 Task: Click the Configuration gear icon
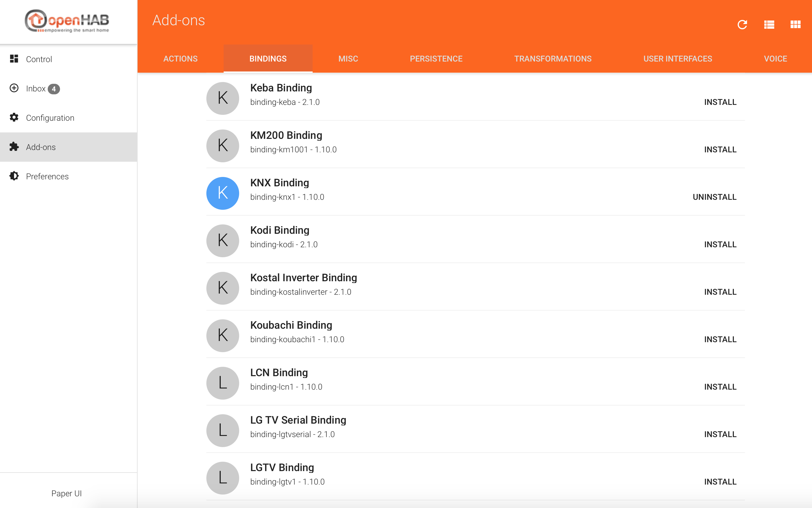pos(14,117)
